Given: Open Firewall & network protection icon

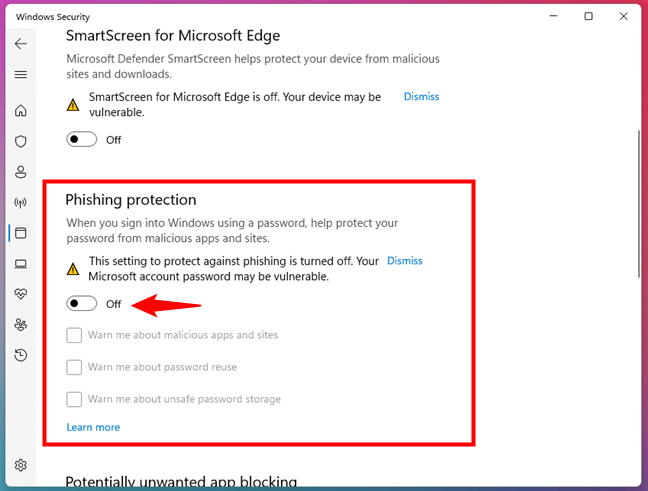Looking at the screenshot, I should point(21,203).
